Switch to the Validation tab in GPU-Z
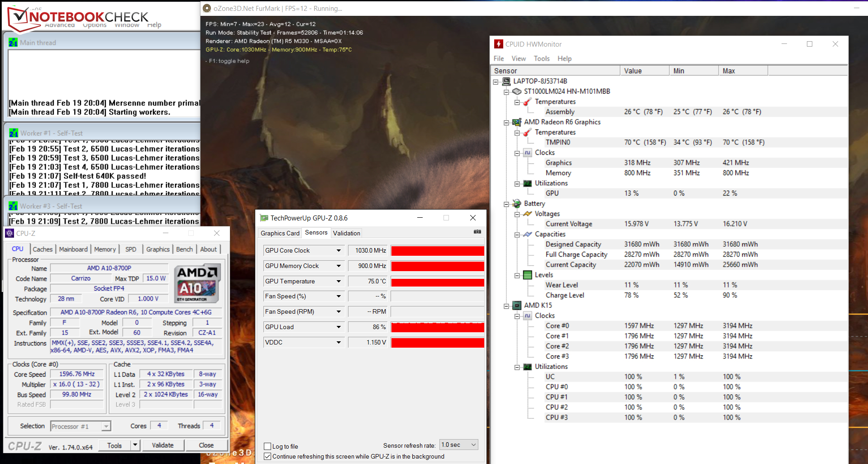Image resolution: width=868 pixels, height=464 pixels. point(347,233)
